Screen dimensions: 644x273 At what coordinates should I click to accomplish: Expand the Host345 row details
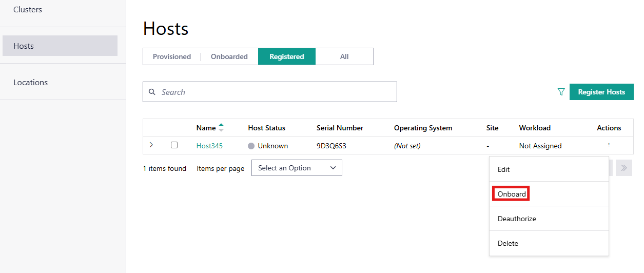pos(151,145)
